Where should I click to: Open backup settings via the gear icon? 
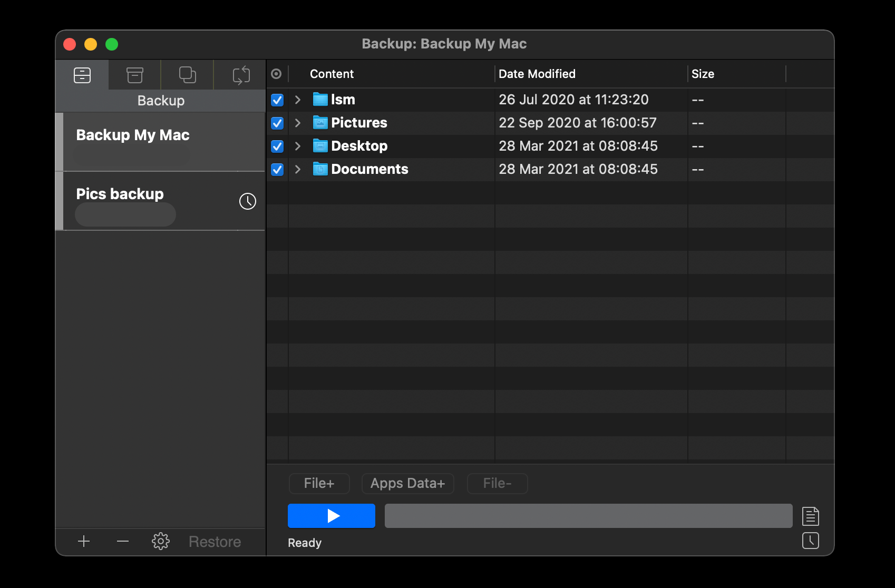(161, 541)
